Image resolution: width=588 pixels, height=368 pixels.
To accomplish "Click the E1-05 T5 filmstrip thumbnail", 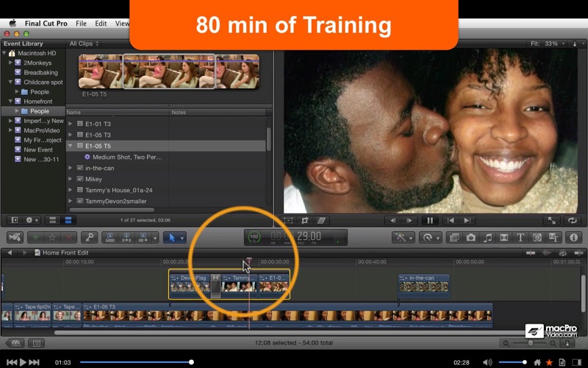I will pos(169,71).
